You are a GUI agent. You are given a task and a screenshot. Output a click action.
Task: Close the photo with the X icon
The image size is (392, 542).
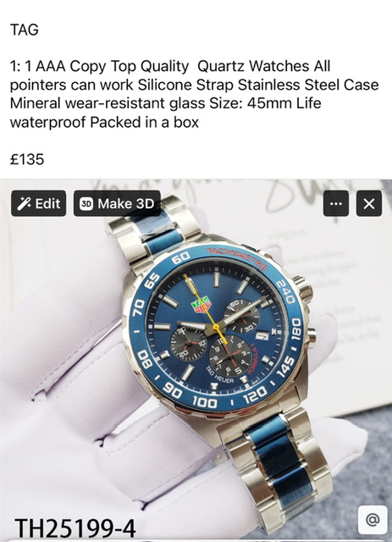point(369,203)
